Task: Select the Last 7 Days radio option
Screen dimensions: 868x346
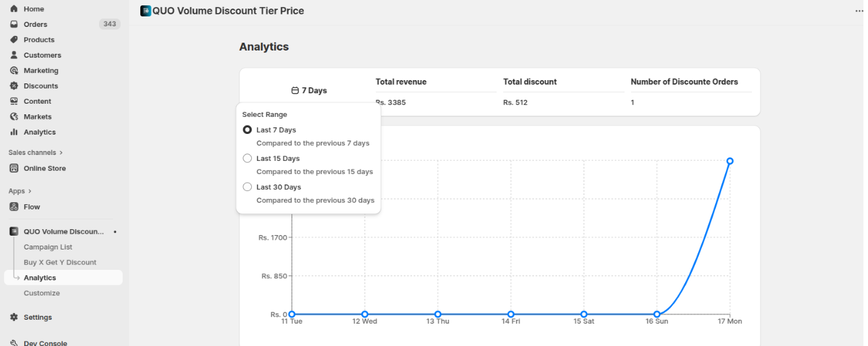Action: click(247, 130)
